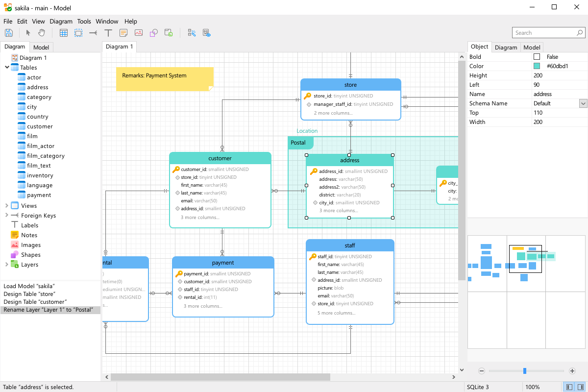Choose the foreign key relation tool

tap(93, 33)
